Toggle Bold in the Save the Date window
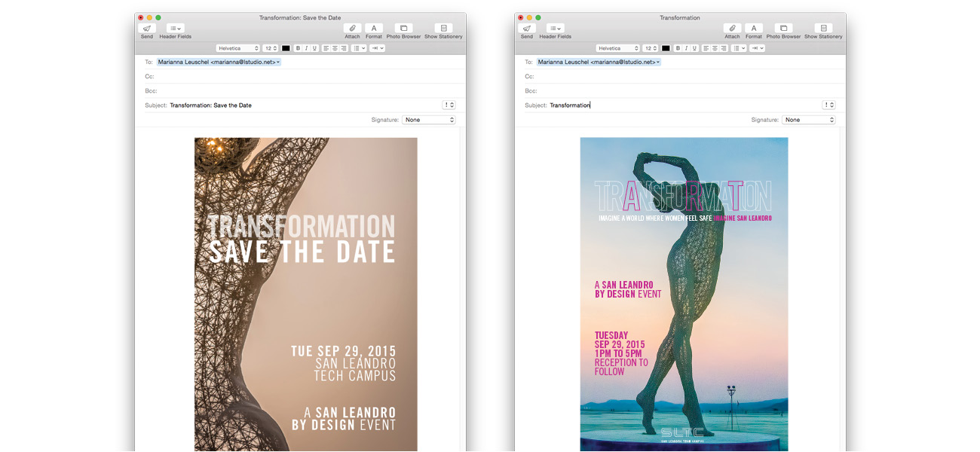980x452 pixels. tap(298, 48)
